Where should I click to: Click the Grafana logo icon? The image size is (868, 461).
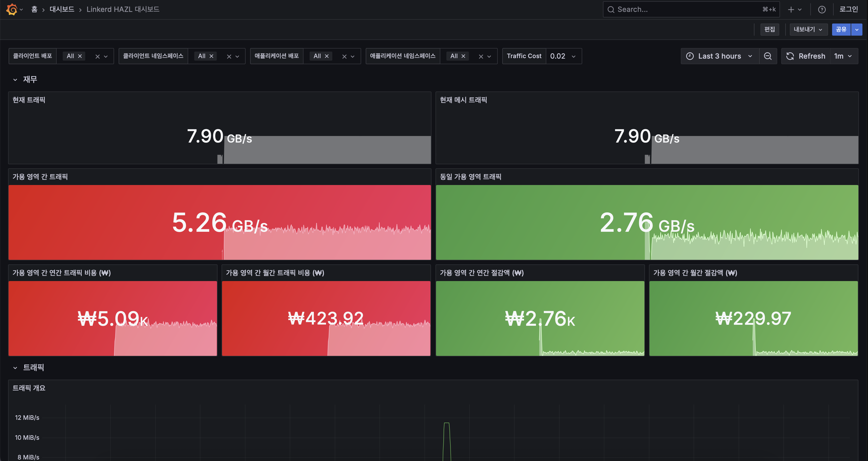12,9
